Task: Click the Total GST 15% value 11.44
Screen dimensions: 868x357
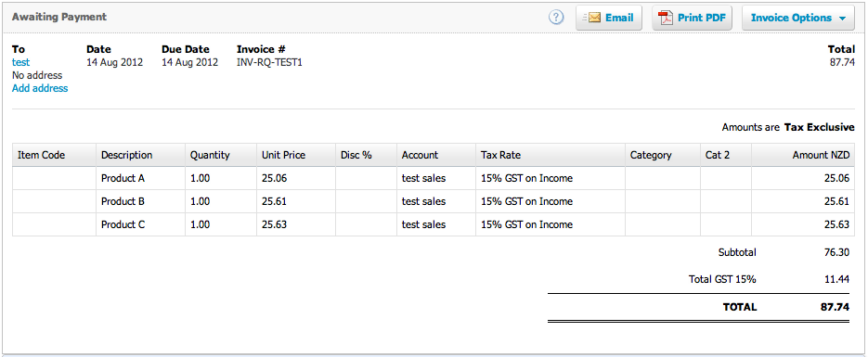Action: (x=837, y=280)
